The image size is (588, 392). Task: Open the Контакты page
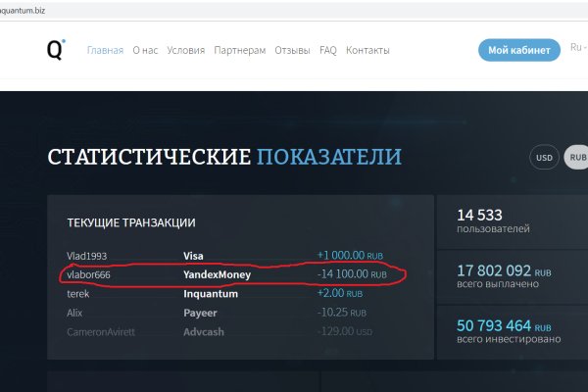click(367, 50)
